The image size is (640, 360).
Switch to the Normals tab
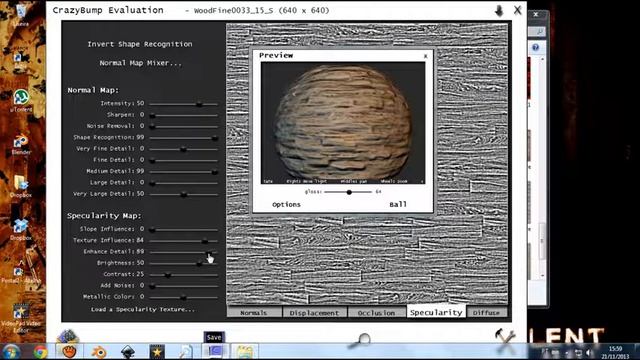coord(254,313)
